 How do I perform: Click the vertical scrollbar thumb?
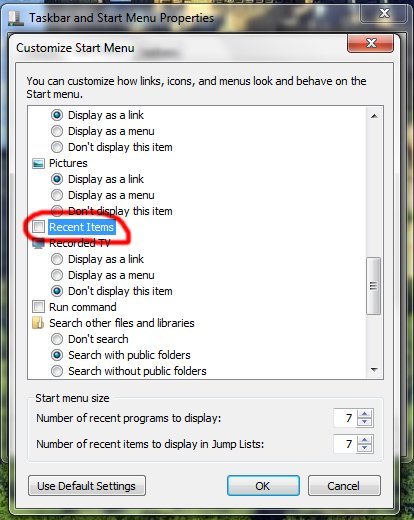click(374, 286)
